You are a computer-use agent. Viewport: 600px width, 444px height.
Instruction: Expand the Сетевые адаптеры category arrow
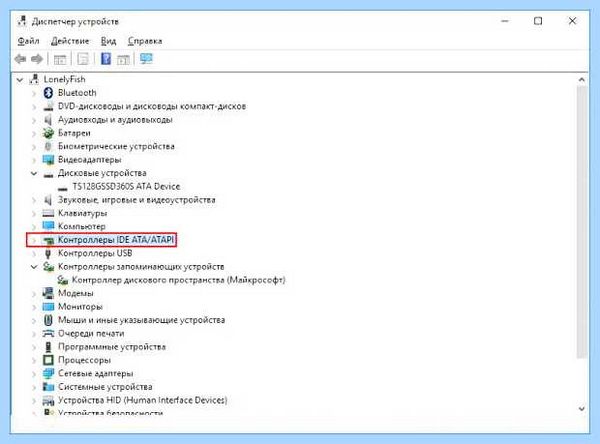pyautogui.click(x=34, y=374)
